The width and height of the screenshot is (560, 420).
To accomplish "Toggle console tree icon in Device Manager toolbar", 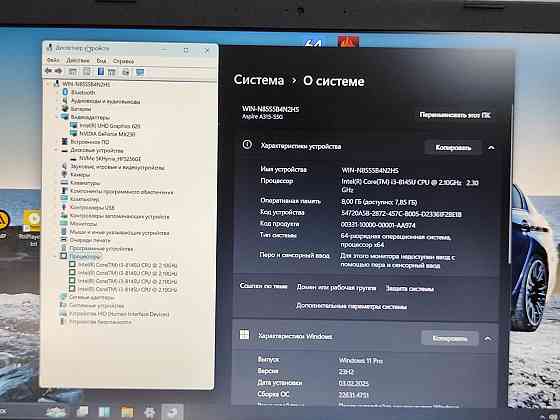I will 73,72.
